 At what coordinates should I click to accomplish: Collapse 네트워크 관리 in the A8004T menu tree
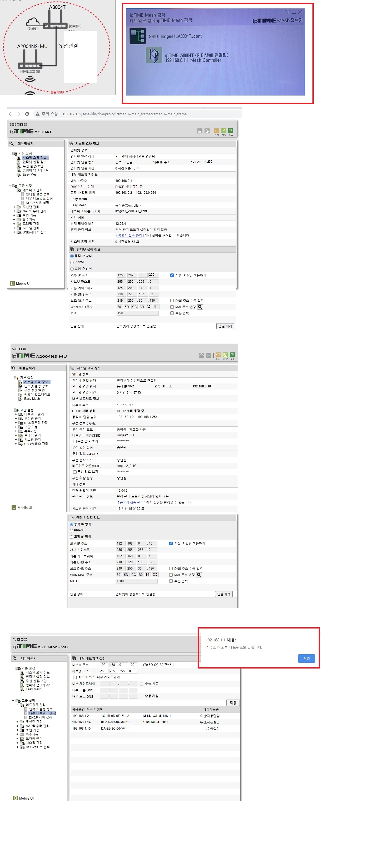14,190
